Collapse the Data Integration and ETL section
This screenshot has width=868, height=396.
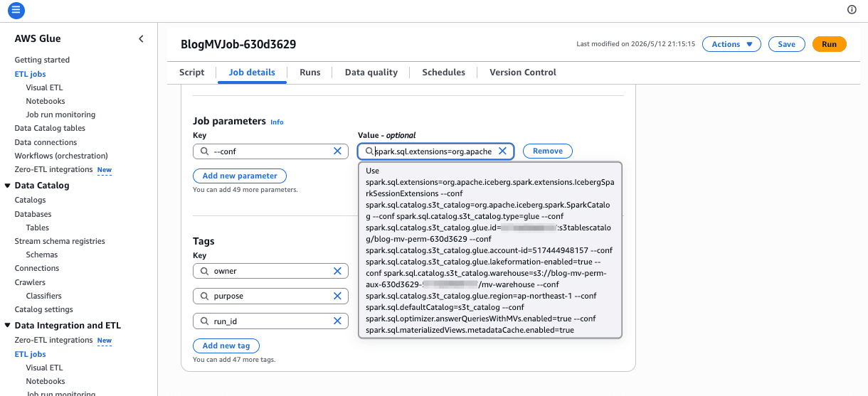pos(8,326)
